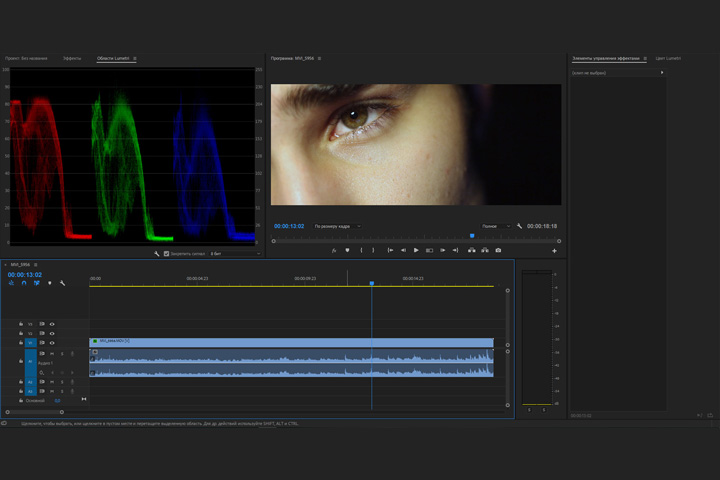Add a marker in Program monitor
The image size is (720, 480).
[x=347, y=250]
